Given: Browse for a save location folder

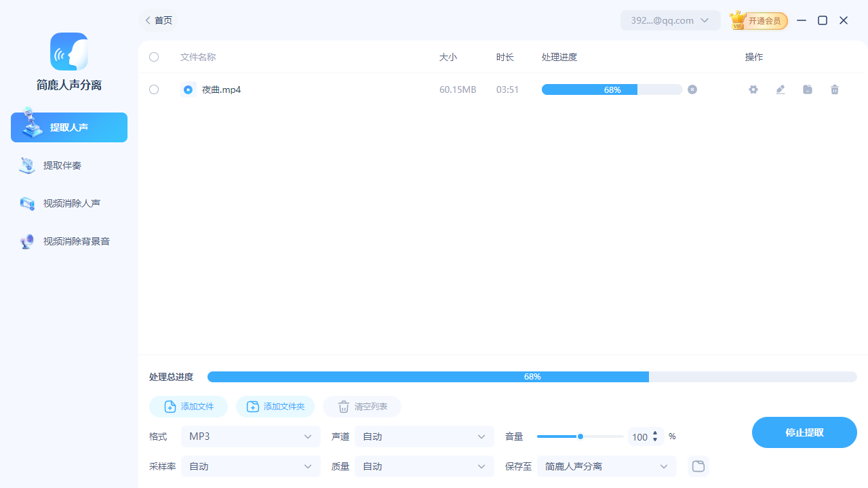Looking at the screenshot, I should pos(698,466).
